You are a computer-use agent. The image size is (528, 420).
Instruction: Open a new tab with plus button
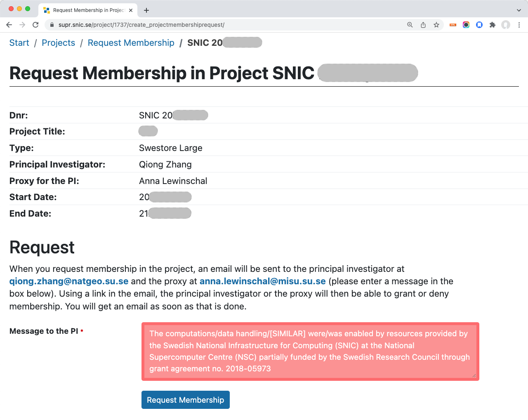[146, 10]
